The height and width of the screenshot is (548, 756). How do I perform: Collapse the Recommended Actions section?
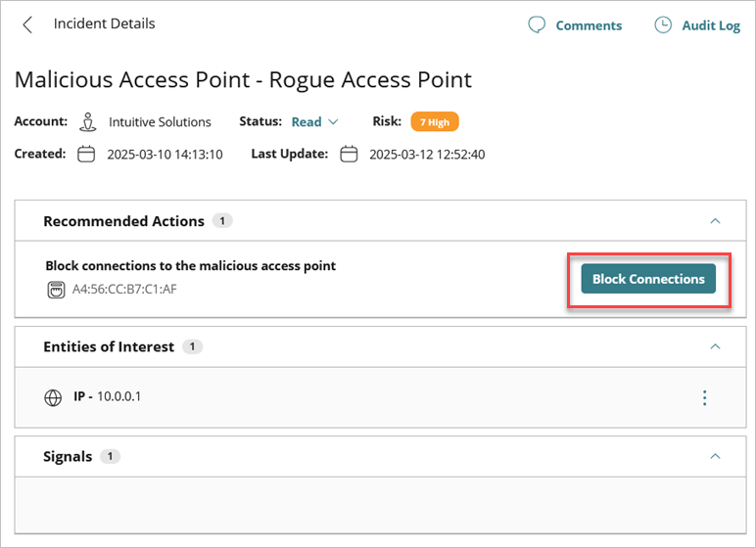[715, 221]
